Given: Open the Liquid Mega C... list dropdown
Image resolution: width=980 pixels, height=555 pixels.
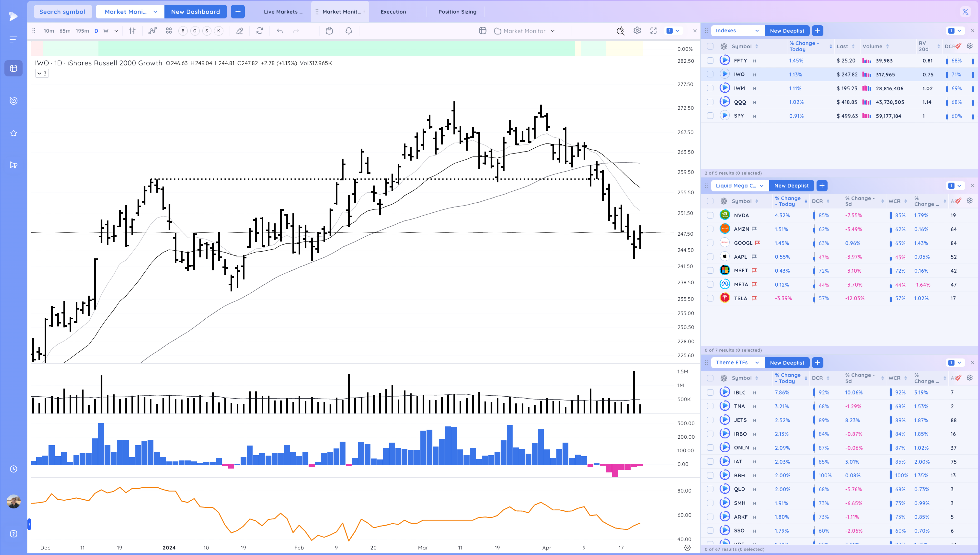Looking at the screenshot, I should tap(739, 186).
